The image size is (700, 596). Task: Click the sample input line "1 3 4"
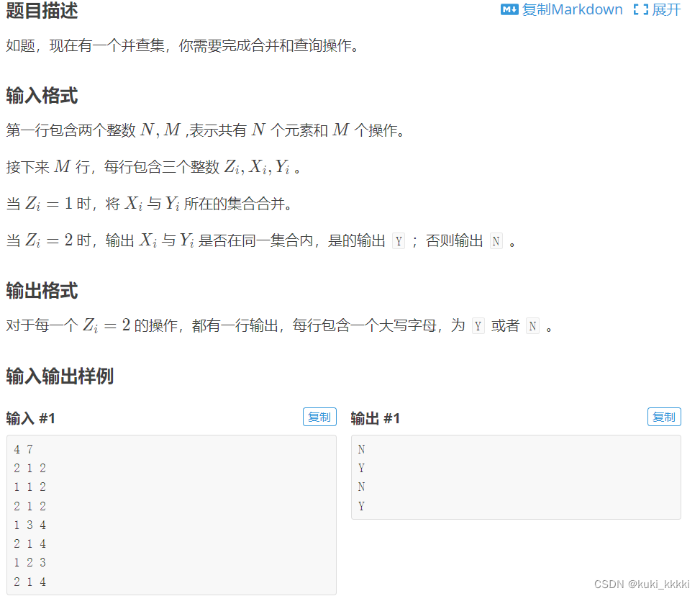point(30,525)
